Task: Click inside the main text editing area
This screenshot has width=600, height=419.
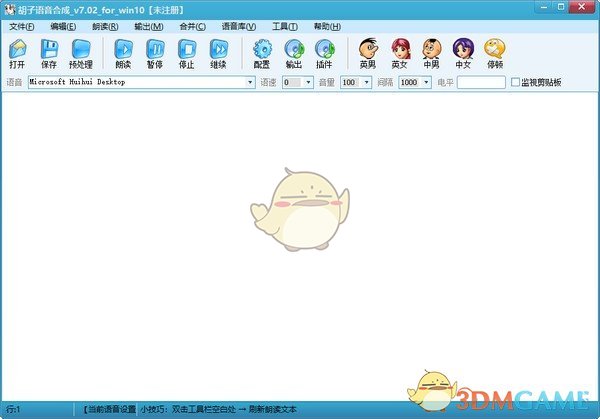Action: [x=300, y=246]
